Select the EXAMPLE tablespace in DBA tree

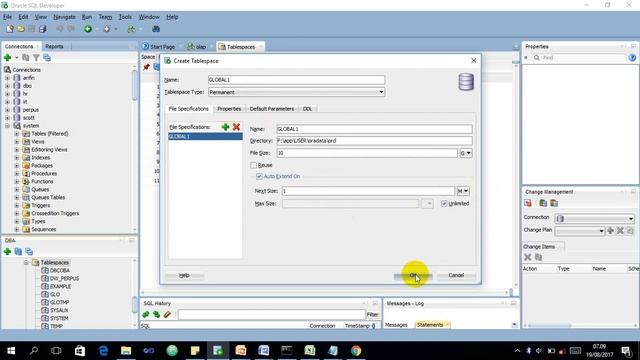60,287
